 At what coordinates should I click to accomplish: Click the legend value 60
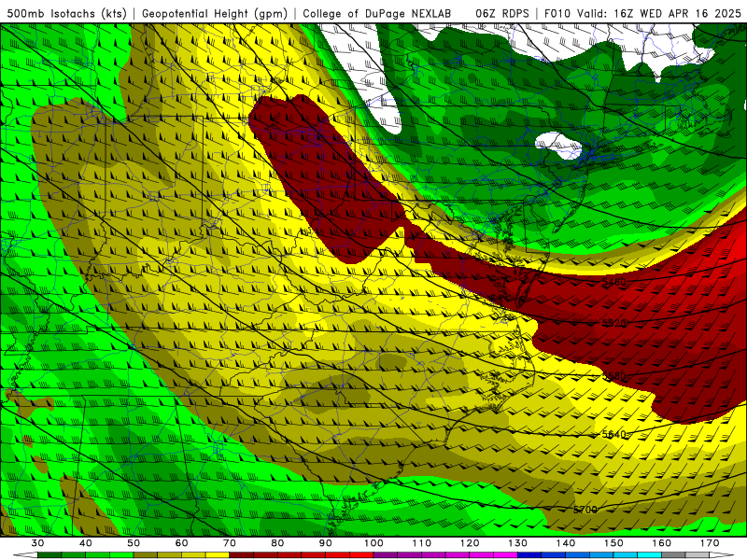(x=181, y=543)
